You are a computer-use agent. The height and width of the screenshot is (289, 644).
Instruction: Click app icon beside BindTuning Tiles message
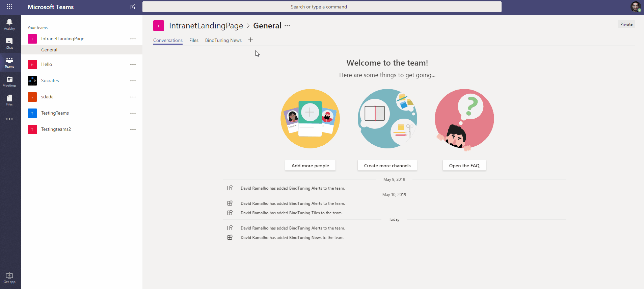coord(230,213)
